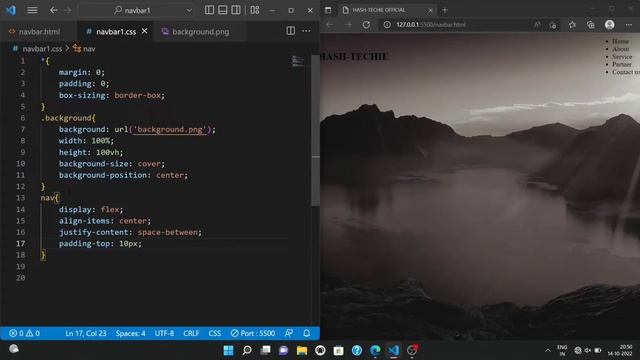The height and width of the screenshot is (360, 640).
Task: Click the editor vertical scrollbar
Action: [x=316, y=131]
